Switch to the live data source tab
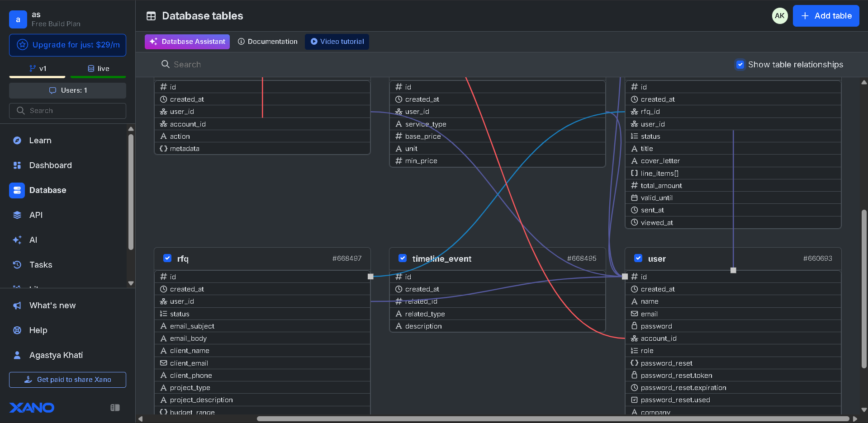The image size is (868, 423). tap(98, 69)
